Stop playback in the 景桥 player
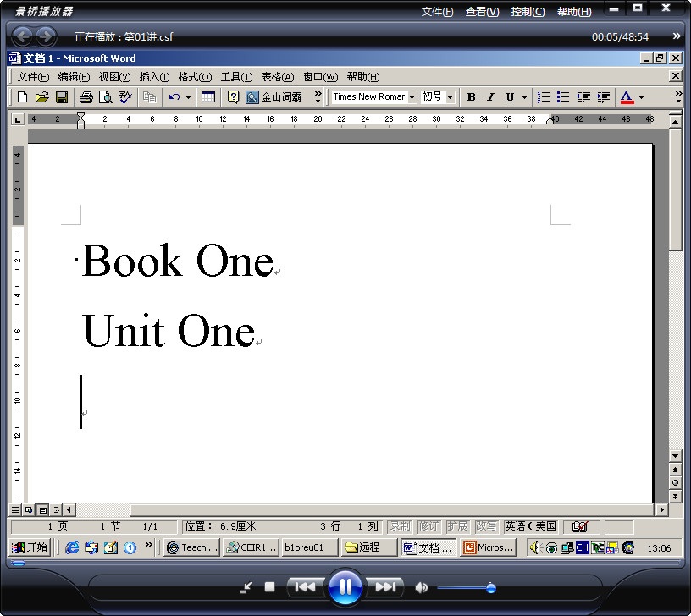This screenshot has height=616, width=691. 269,587
